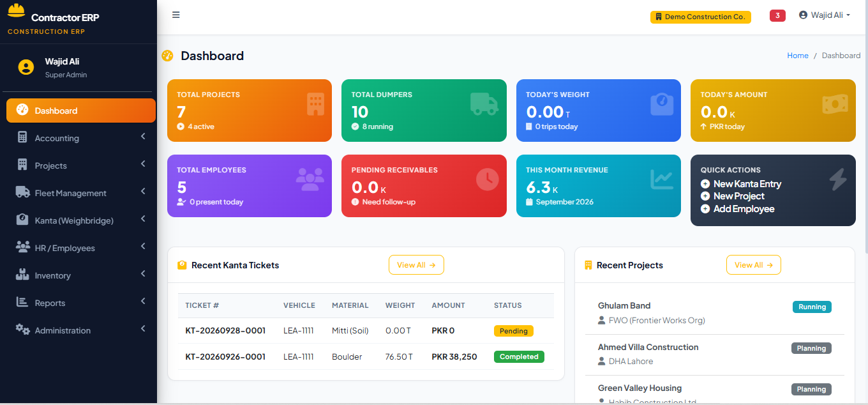Click the Boulder material cell
This screenshot has height=405, width=868.
[x=347, y=357]
